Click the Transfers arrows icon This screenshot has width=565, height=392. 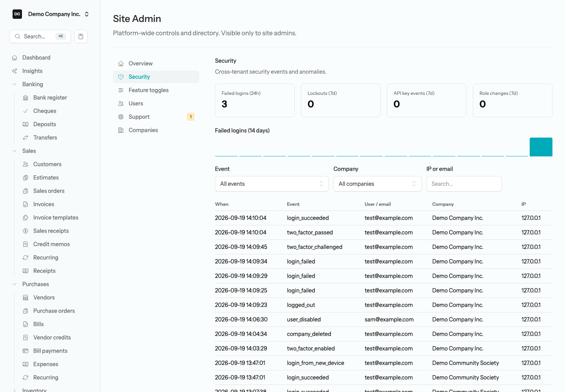point(26,138)
